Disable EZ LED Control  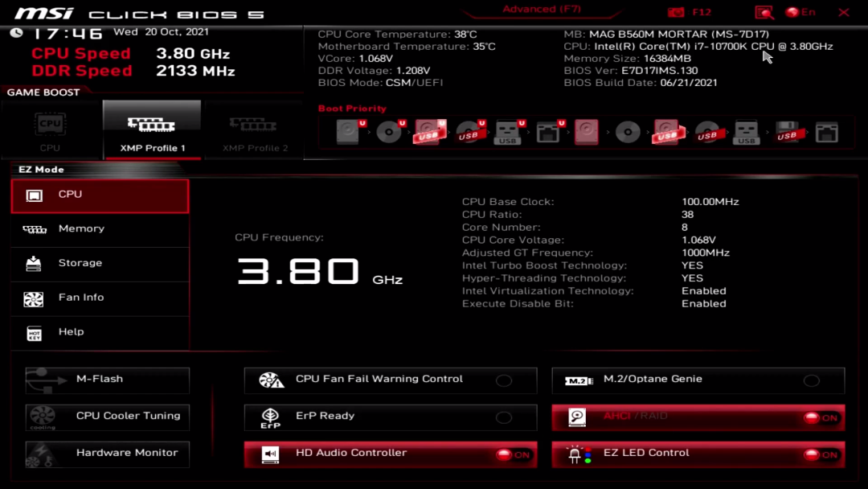pyautogui.click(x=821, y=454)
